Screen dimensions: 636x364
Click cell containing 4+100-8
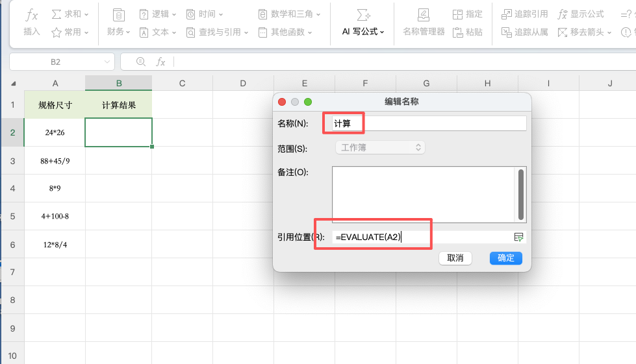click(x=55, y=216)
